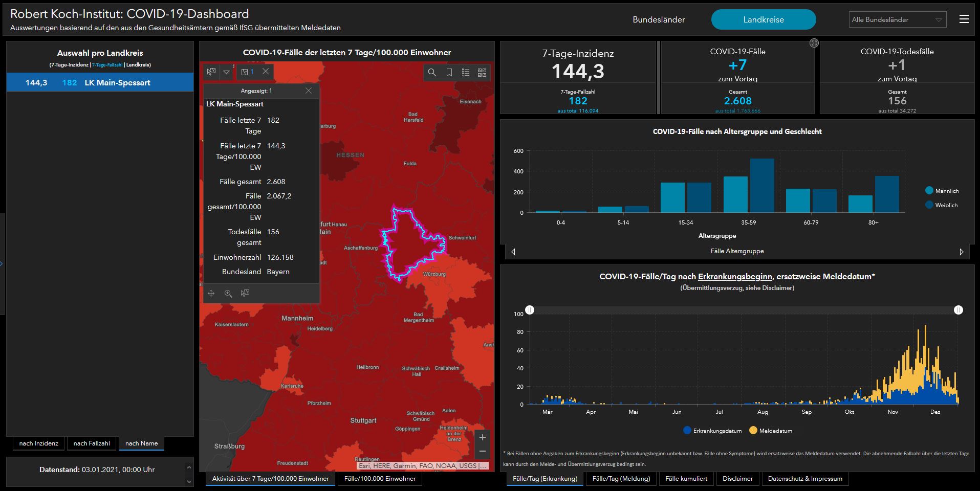
Task: Click the zoom-to magnifier in the popup
Action: point(228,293)
